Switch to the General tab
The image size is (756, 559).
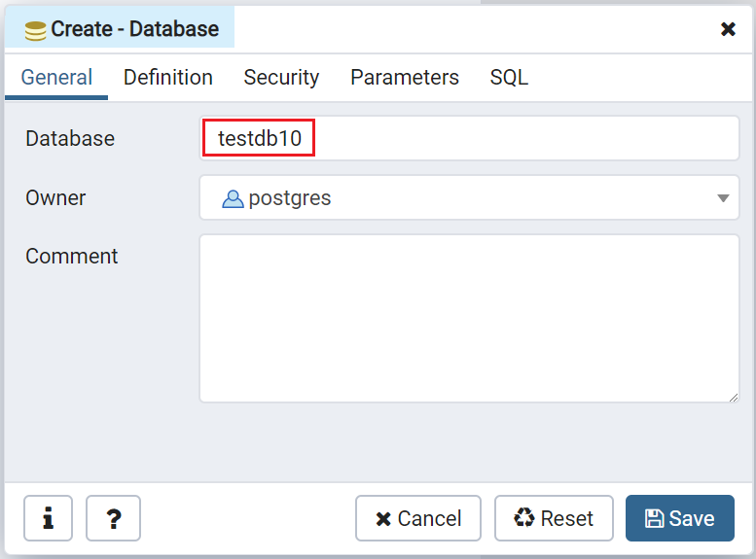tap(56, 78)
